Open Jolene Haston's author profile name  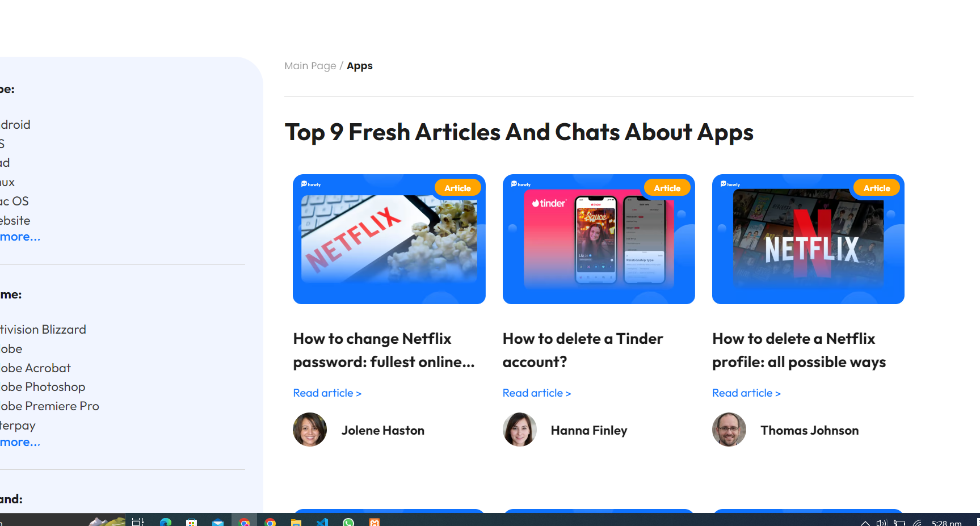click(383, 431)
